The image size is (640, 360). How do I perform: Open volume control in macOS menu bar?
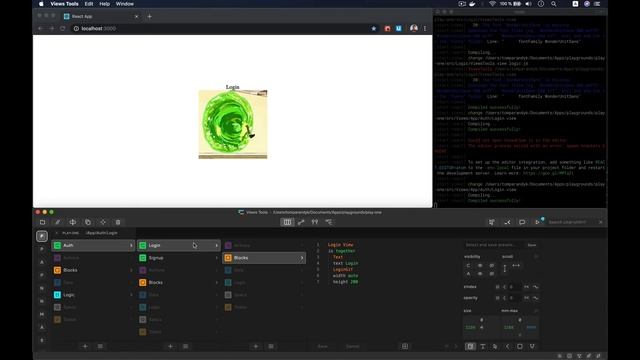pyautogui.click(x=528, y=4)
